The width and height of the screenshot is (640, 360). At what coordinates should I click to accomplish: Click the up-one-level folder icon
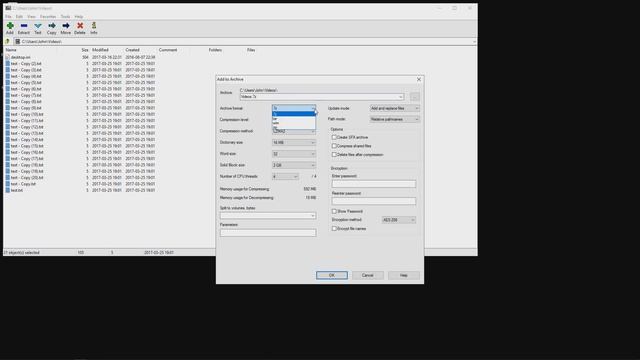click(7, 42)
